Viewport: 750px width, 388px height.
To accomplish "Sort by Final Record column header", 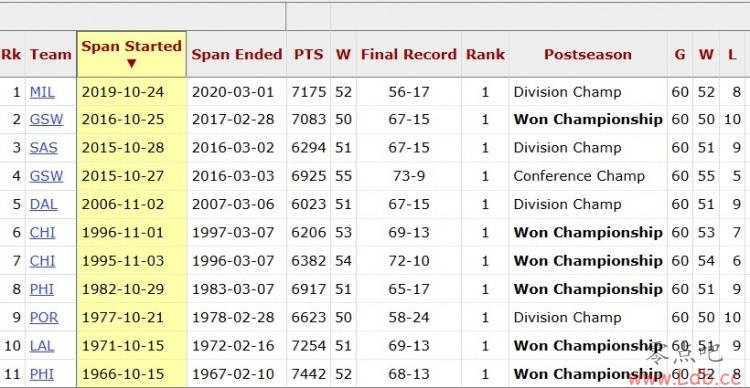I will [408, 55].
